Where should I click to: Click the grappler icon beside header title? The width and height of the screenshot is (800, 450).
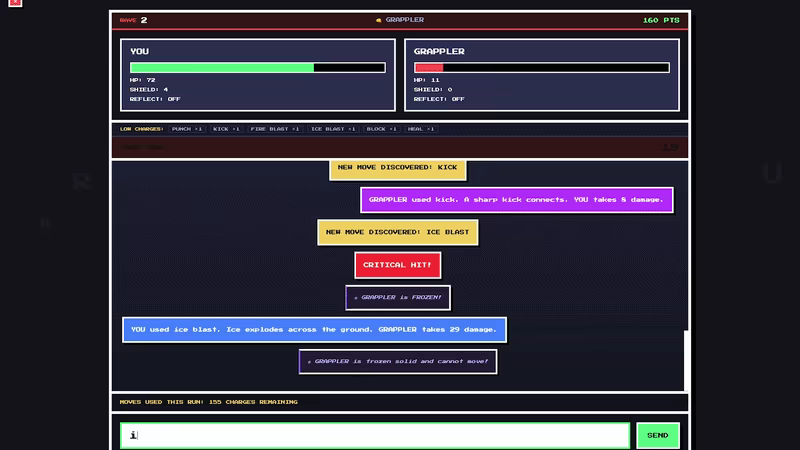click(379, 20)
